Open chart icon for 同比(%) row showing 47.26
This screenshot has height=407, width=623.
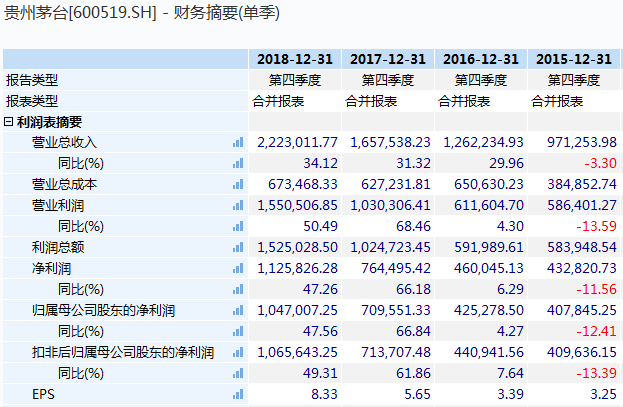238,289
